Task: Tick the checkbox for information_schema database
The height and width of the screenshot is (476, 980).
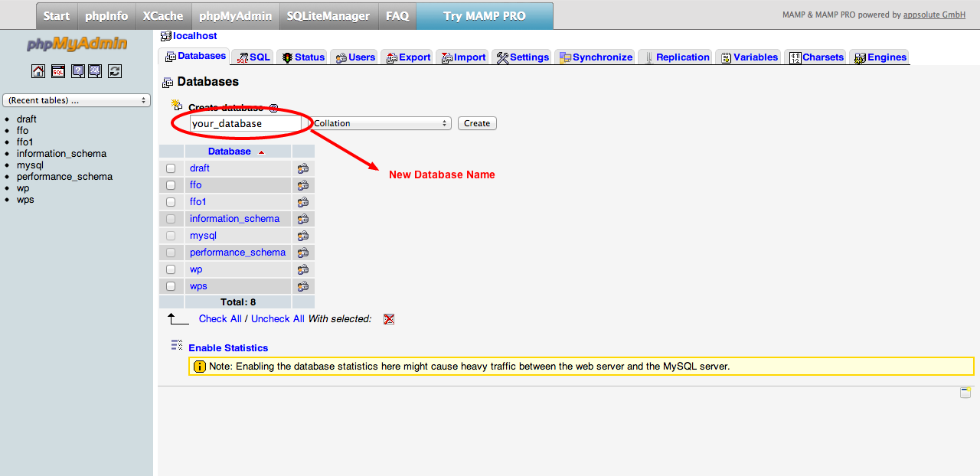Action: pyautogui.click(x=171, y=219)
